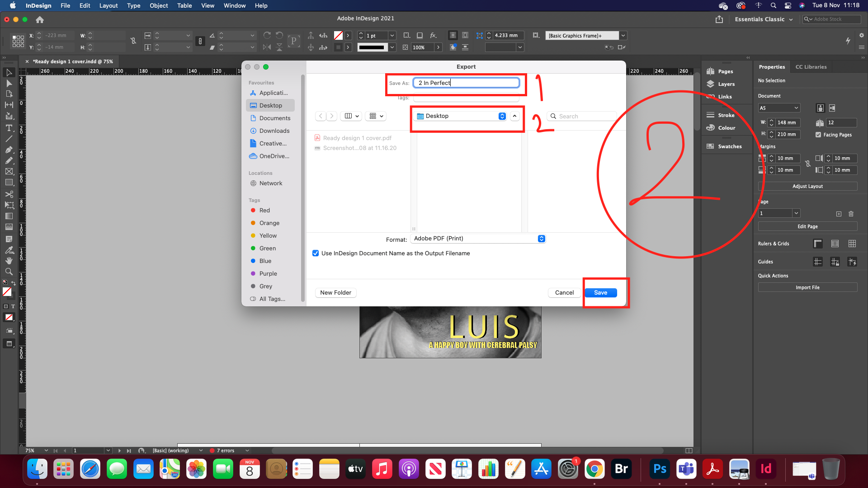Click the New Folder button

(335, 293)
